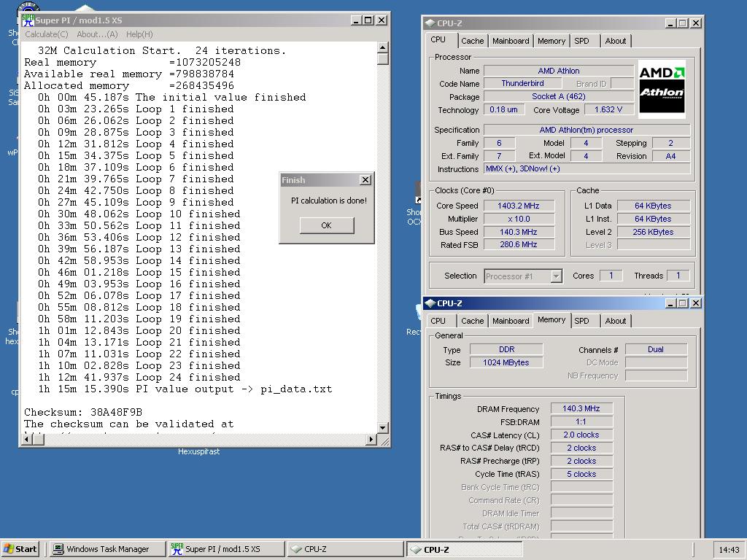Click Bus Speed value 140.3 MHz
Screen dimensions: 747x560
(x=519, y=232)
